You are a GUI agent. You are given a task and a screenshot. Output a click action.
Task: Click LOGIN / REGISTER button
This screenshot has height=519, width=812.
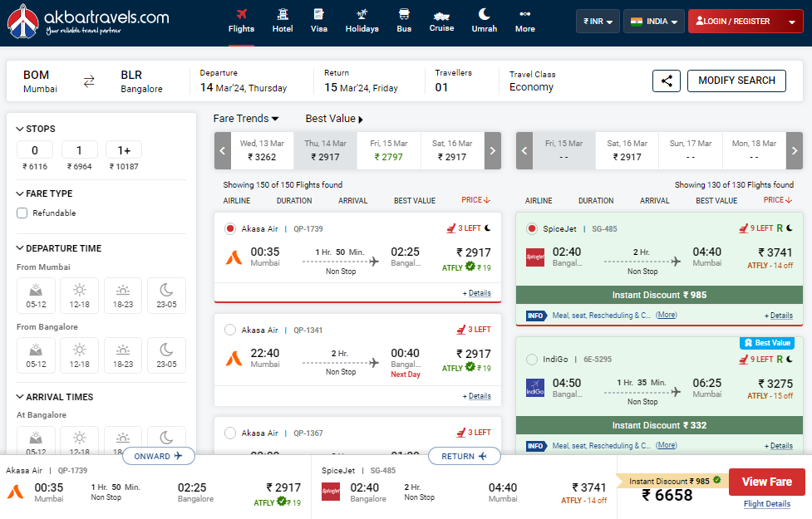click(x=733, y=22)
